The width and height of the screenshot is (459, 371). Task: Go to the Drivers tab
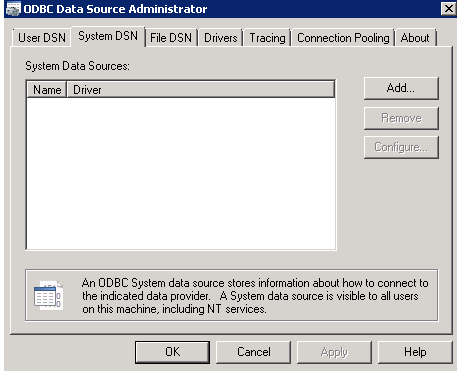(x=221, y=38)
